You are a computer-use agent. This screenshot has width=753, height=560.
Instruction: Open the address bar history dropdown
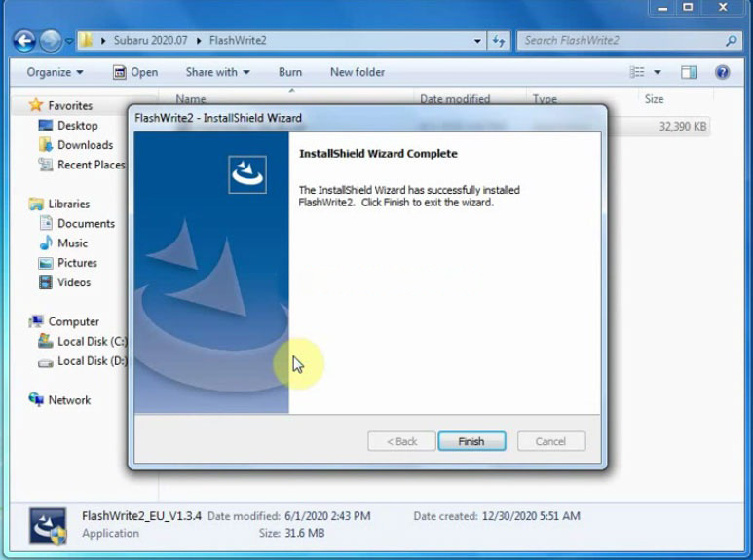[477, 41]
